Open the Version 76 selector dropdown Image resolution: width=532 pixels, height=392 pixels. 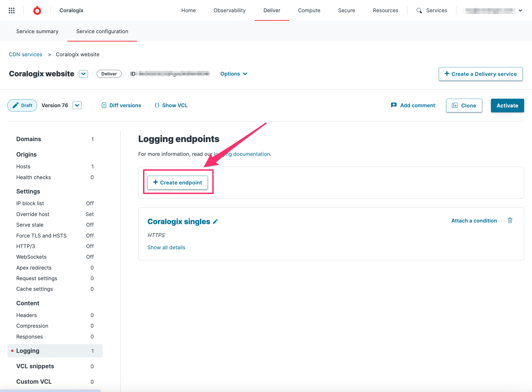coord(77,105)
